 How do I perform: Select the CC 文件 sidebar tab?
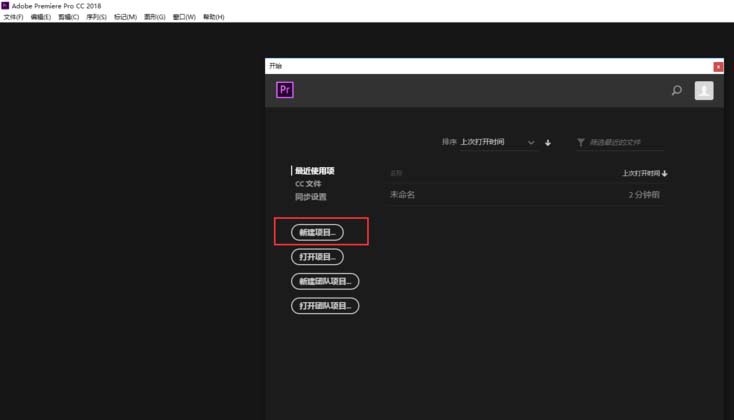(308, 184)
